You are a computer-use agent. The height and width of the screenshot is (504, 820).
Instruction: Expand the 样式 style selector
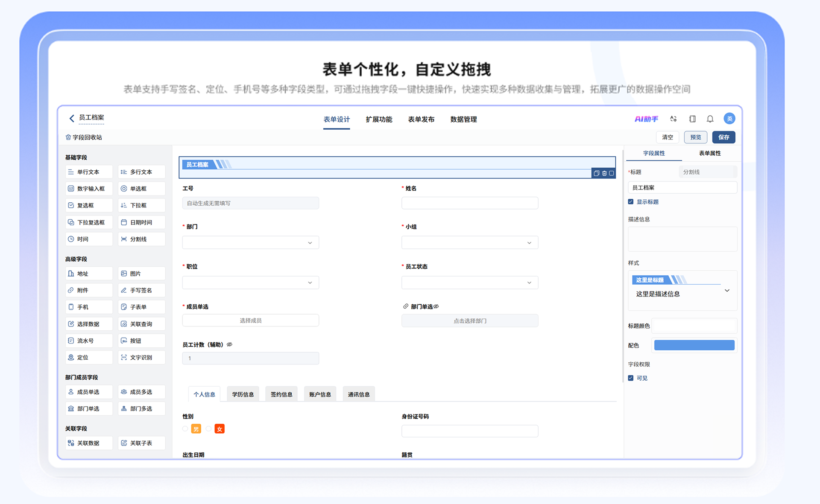(727, 291)
